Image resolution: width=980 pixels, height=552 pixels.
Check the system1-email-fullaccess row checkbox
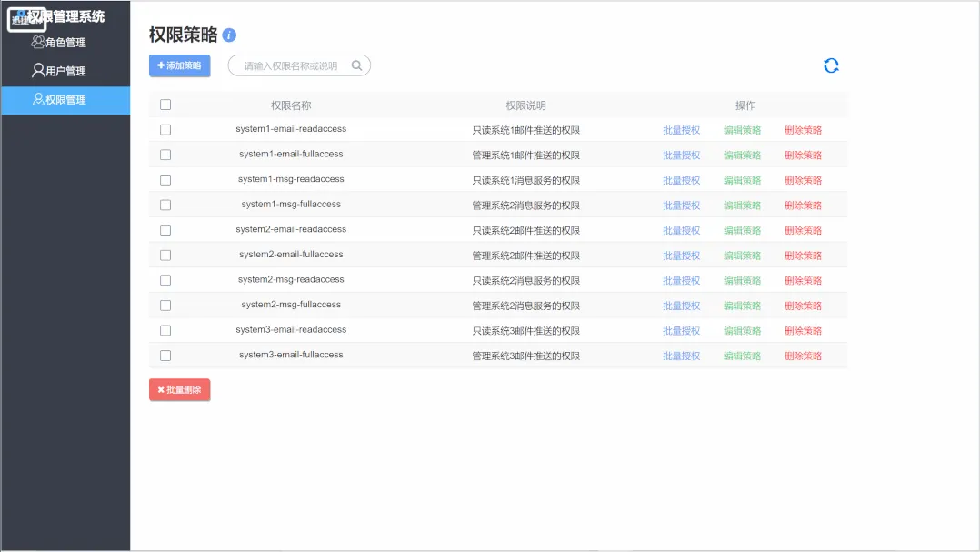click(x=165, y=155)
